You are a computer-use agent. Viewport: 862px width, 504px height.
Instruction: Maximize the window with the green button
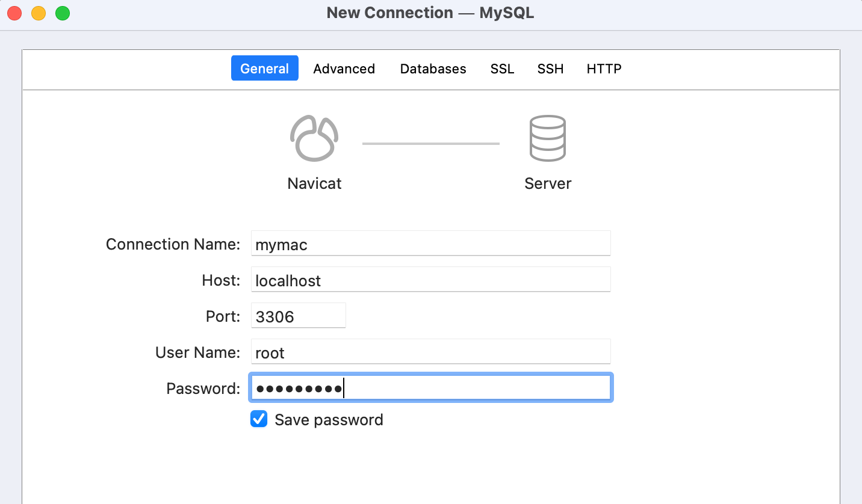click(x=63, y=13)
